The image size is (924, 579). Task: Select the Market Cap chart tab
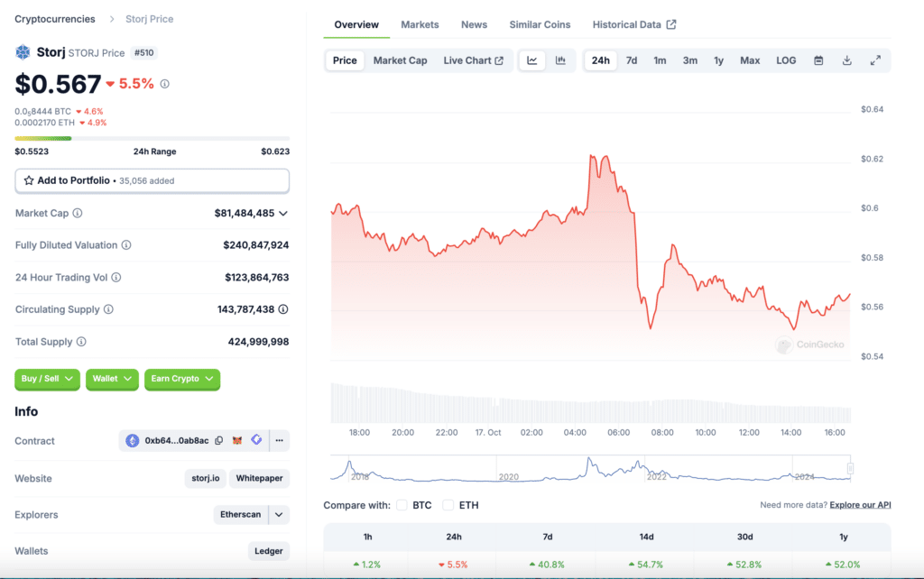coord(400,60)
